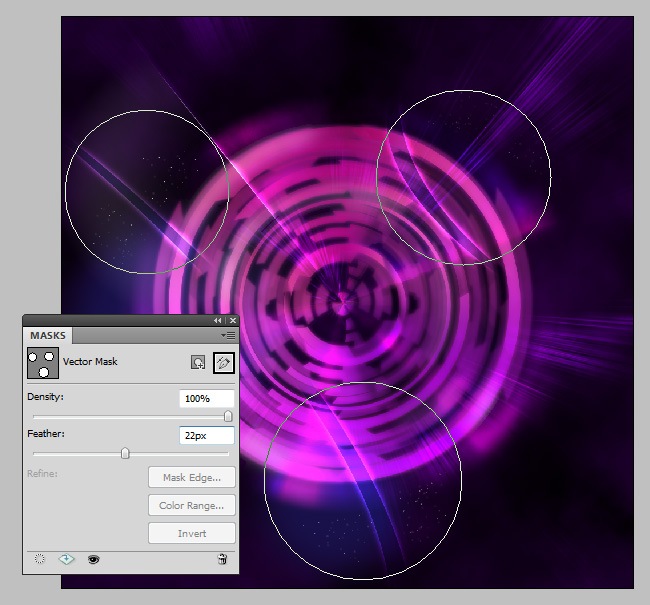The height and width of the screenshot is (605, 650).
Task: Click the Density slider handle
Action: coord(228,416)
